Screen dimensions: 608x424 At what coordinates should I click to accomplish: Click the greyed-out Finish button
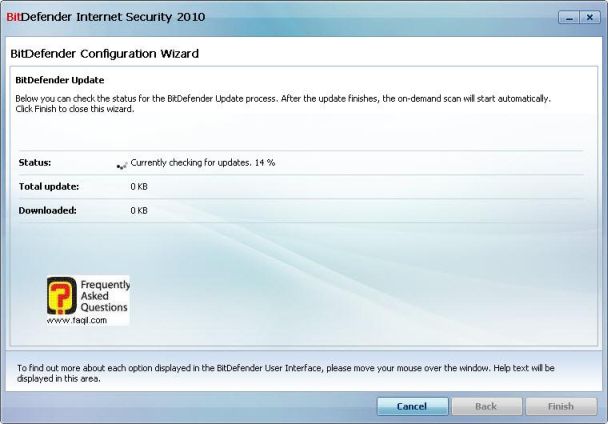(x=561, y=406)
